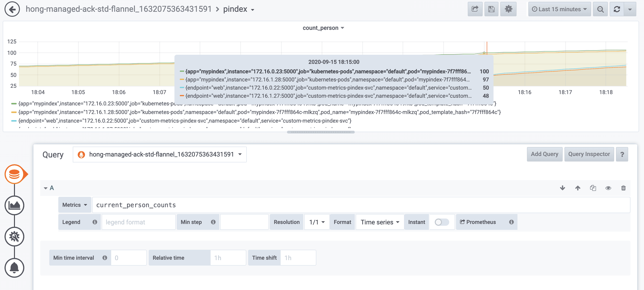Open the Metrics dropdown
The image size is (644, 290).
point(75,205)
